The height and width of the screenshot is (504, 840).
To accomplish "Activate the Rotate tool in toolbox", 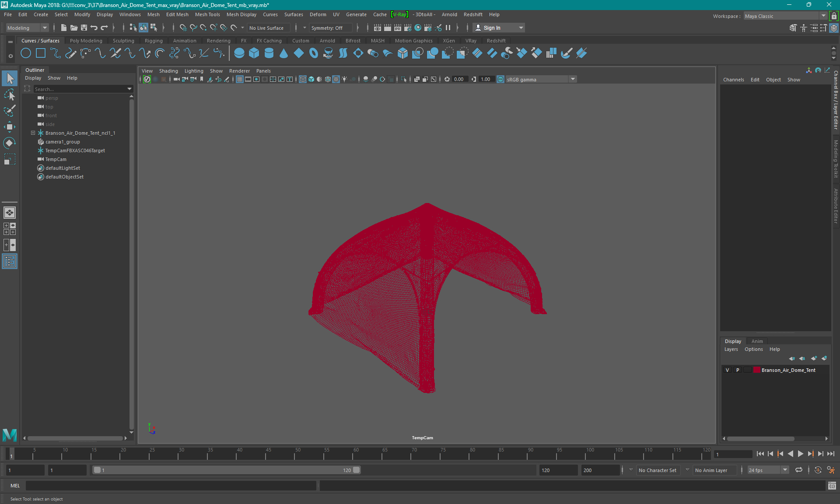I will pos(9,143).
